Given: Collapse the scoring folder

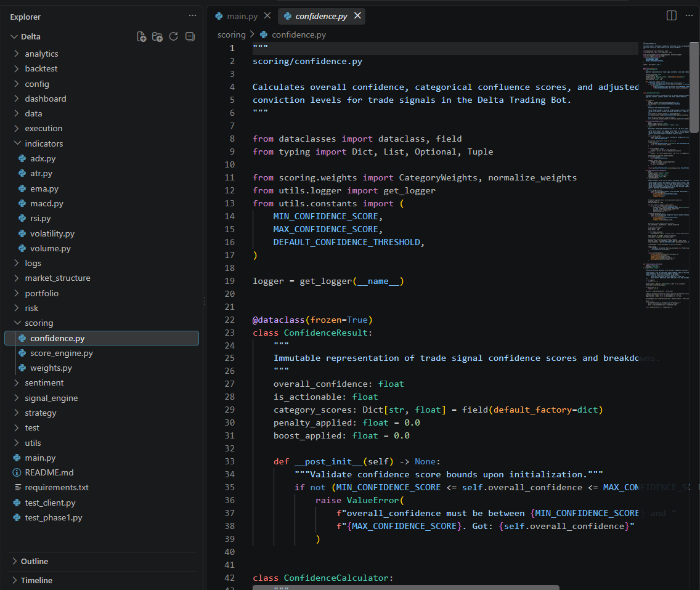Looking at the screenshot, I should pyautogui.click(x=39, y=323).
